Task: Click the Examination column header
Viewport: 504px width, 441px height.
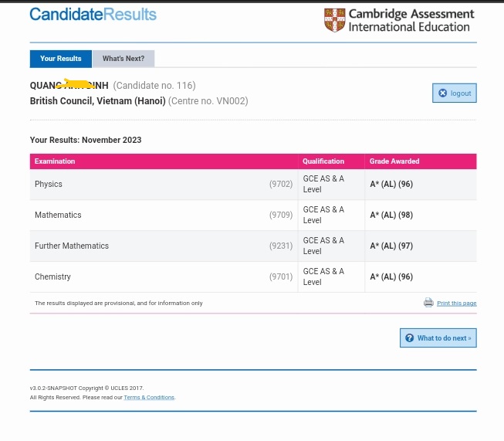Action: coord(55,161)
